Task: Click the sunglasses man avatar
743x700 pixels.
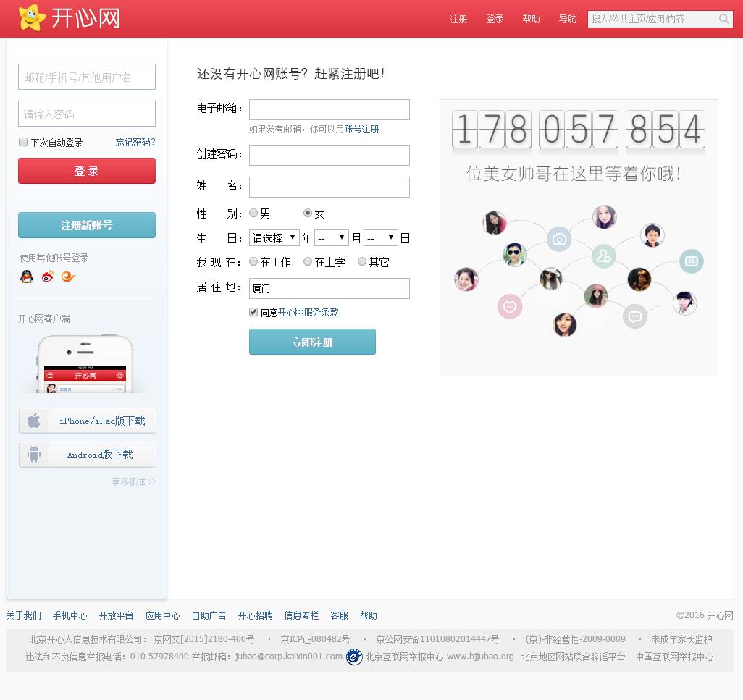Action: pos(515,254)
